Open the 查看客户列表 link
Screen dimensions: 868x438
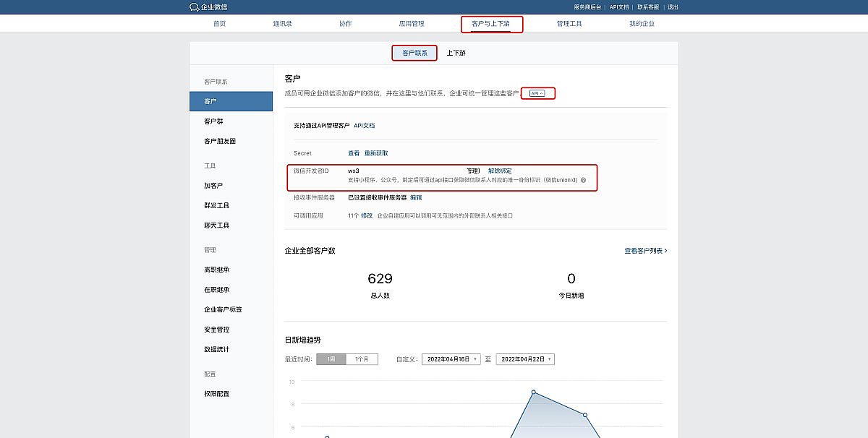(x=646, y=251)
